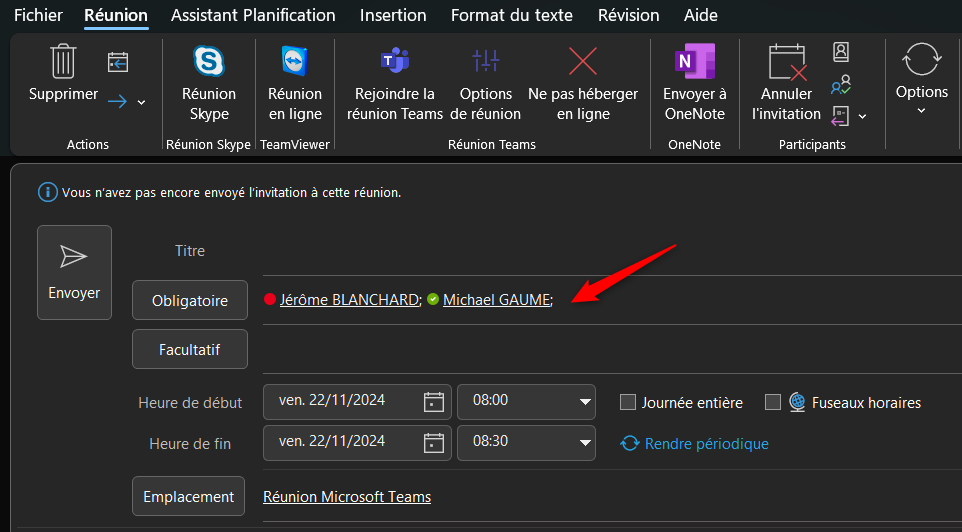Open the start date calendar picker
The width and height of the screenshot is (962, 532).
point(434,402)
